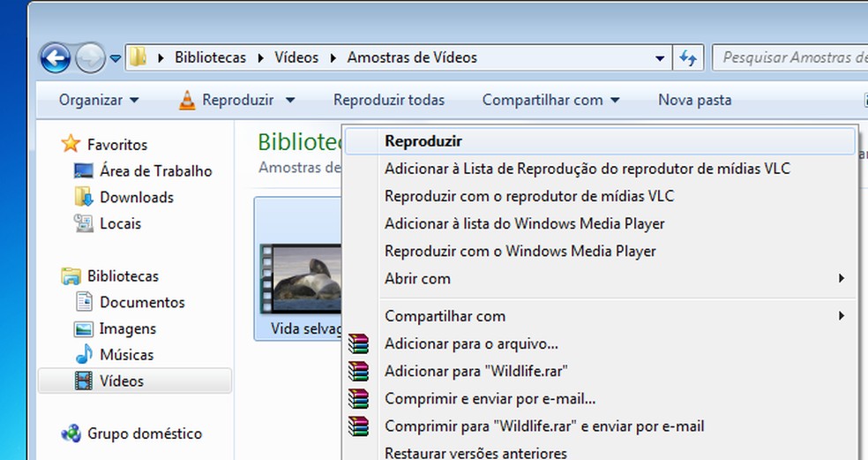Select the Favoritos star icon
Image resolution: width=868 pixels, height=460 pixels.
(71, 144)
